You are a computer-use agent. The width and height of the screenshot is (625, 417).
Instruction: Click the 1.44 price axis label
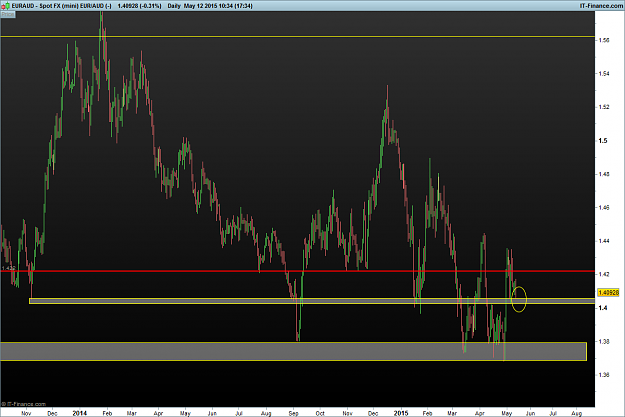(604, 241)
